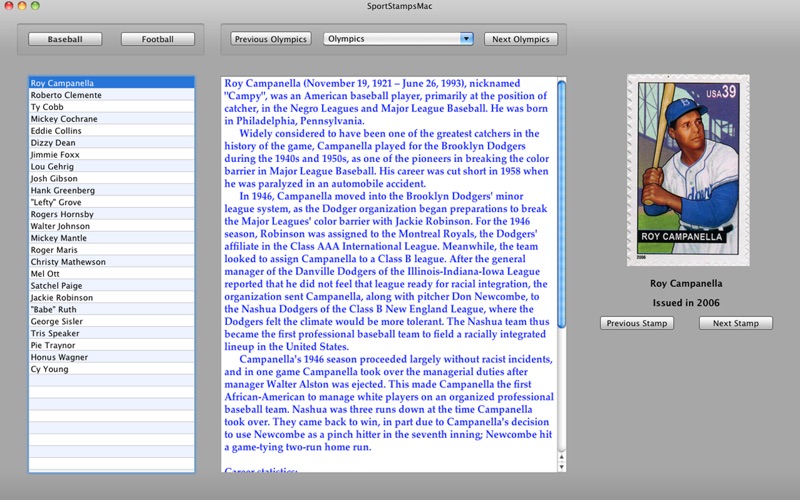Image resolution: width=800 pixels, height=500 pixels.
Task: Select Mickey Mantle entry
Action: 112,238
